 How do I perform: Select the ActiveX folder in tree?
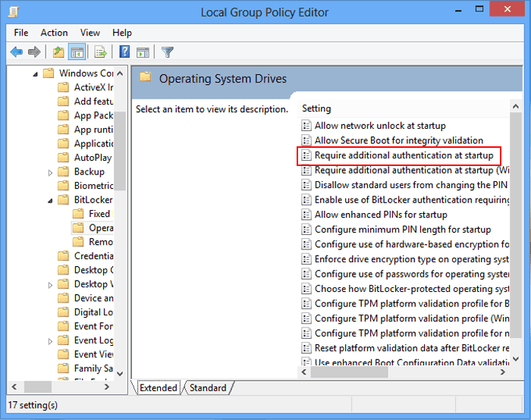[x=93, y=87]
